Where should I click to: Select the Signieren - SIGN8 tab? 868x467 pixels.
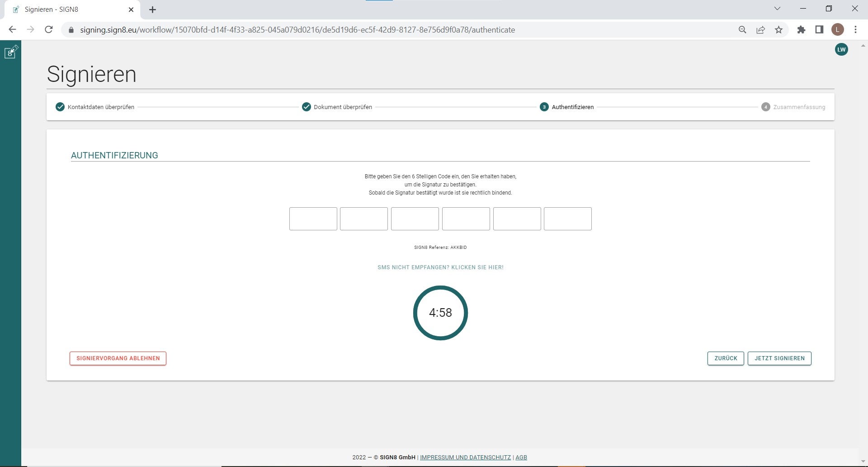tap(72, 10)
